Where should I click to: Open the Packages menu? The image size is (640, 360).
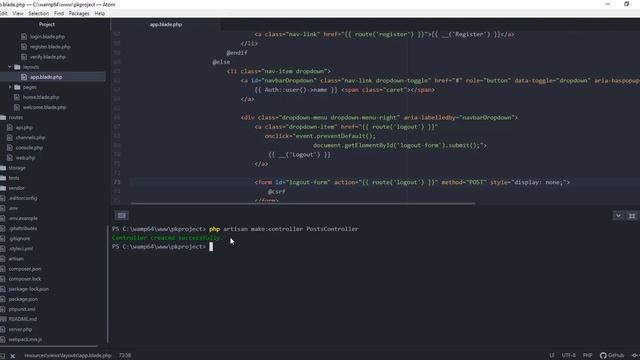click(x=79, y=13)
